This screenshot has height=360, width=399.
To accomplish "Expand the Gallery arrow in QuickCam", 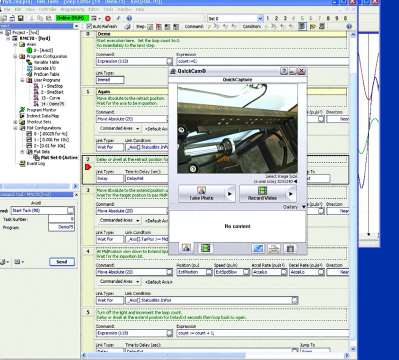I will (303, 207).
